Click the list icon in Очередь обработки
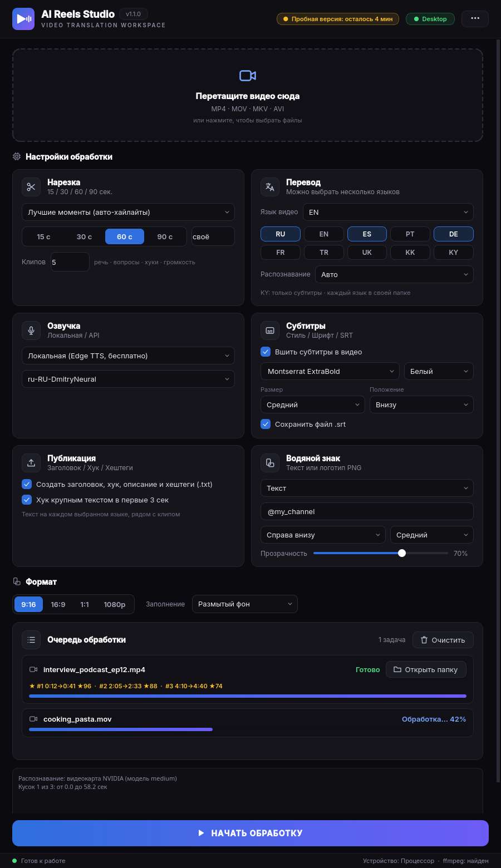The height and width of the screenshot is (868, 501). [31, 640]
